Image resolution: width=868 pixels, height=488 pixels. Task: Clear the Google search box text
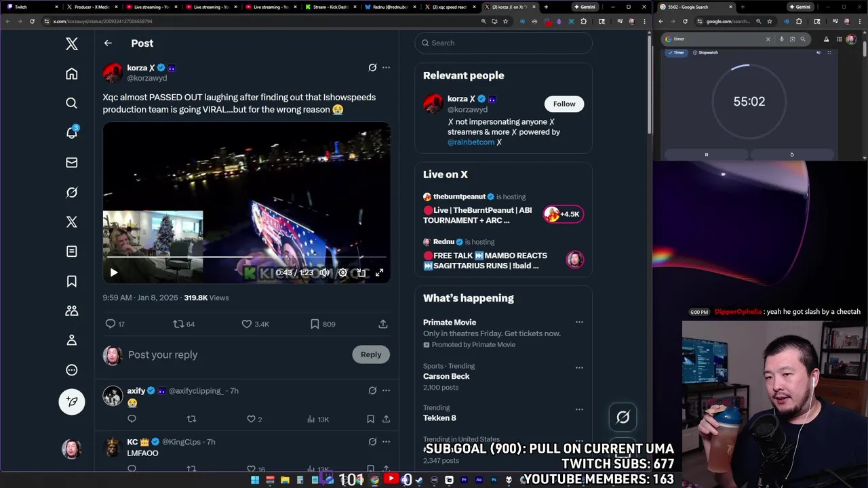pyautogui.click(x=768, y=39)
